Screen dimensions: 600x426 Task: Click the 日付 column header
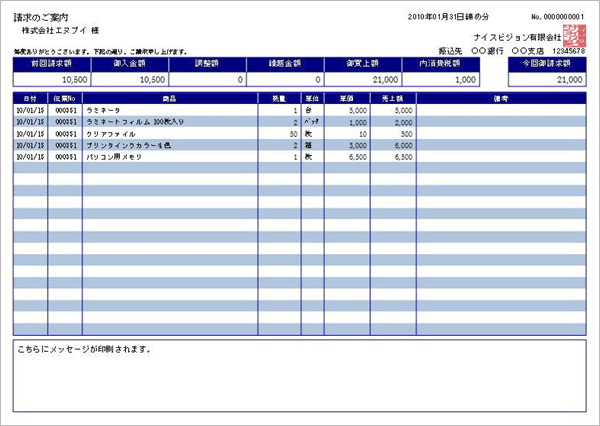point(30,99)
